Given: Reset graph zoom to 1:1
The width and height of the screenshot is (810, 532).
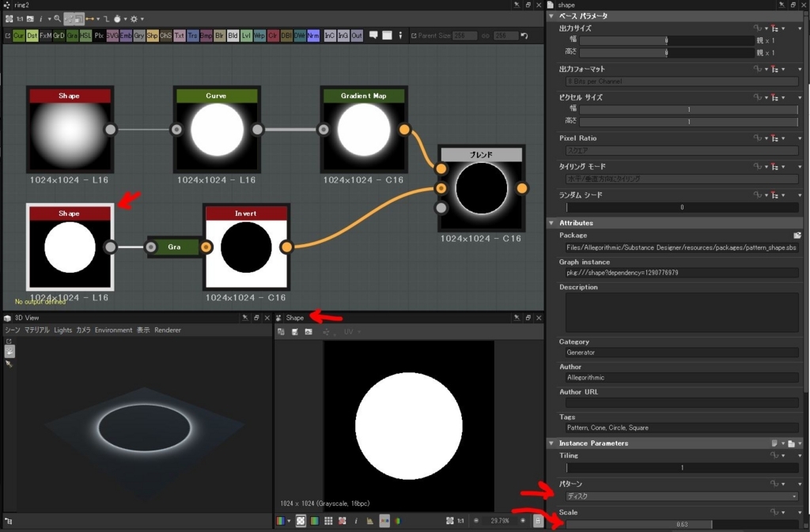Looking at the screenshot, I should coord(20,19).
